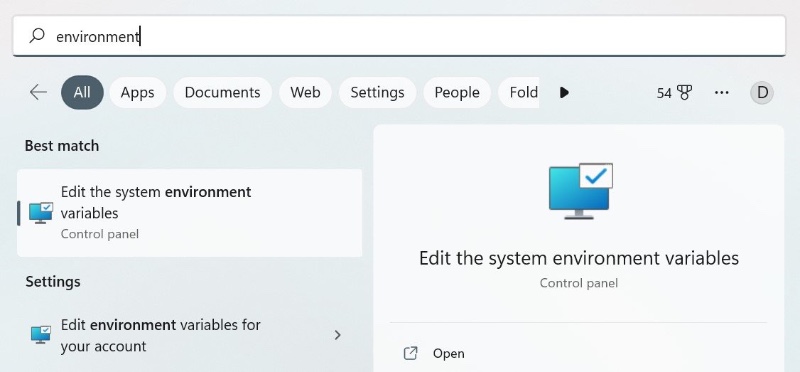The height and width of the screenshot is (372, 800).
Task: Click the icon for Edit environment variables for your account
Action: point(41,335)
